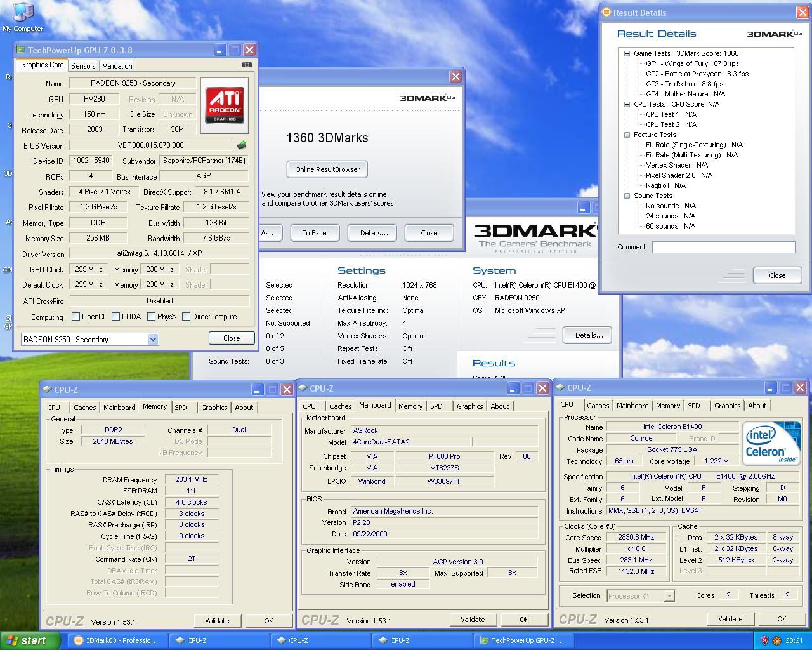Collapse the Game Tests tree node
The image size is (812, 650).
point(627,54)
